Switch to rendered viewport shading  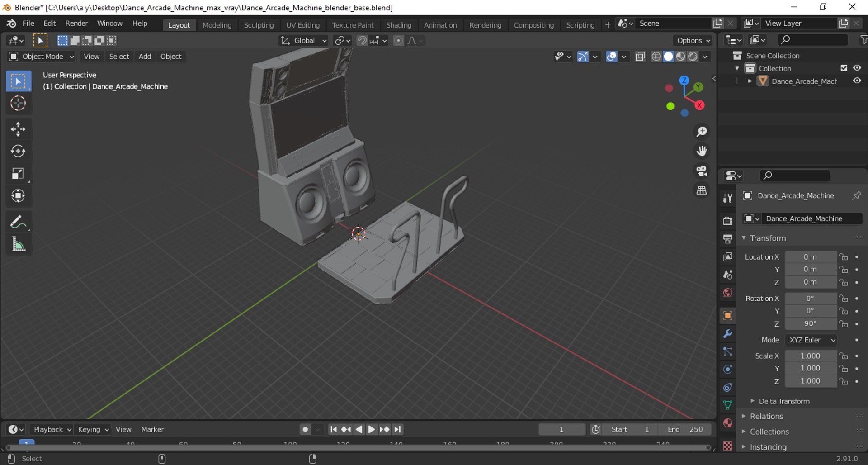(693, 57)
